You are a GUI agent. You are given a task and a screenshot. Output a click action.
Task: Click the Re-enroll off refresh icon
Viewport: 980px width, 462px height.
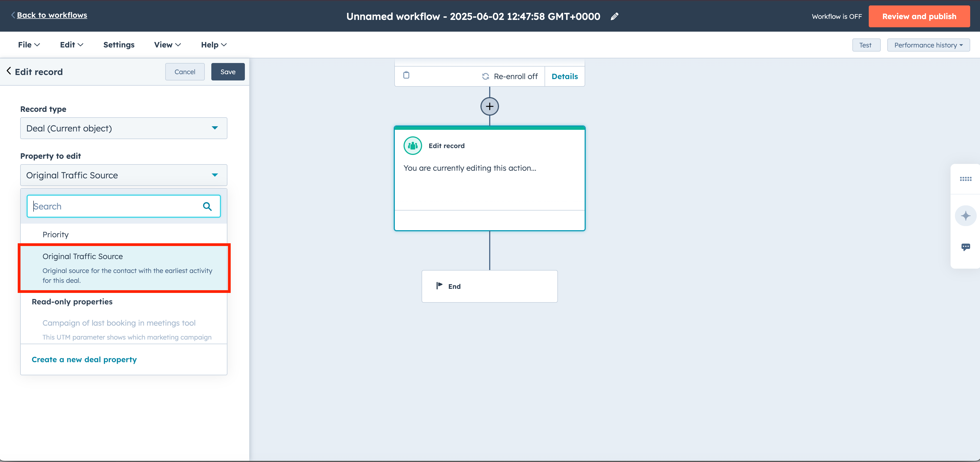coord(485,76)
